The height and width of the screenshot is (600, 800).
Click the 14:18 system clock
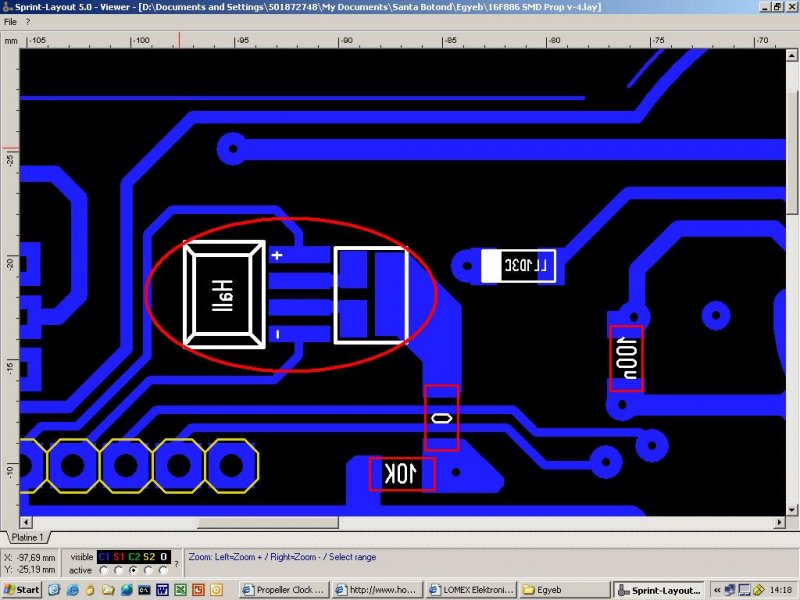coord(781,590)
